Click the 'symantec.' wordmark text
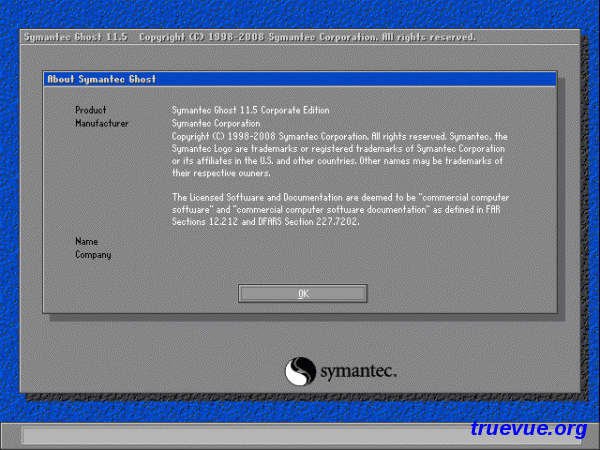This screenshot has height=450, width=600. pyautogui.click(x=358, y=371)
